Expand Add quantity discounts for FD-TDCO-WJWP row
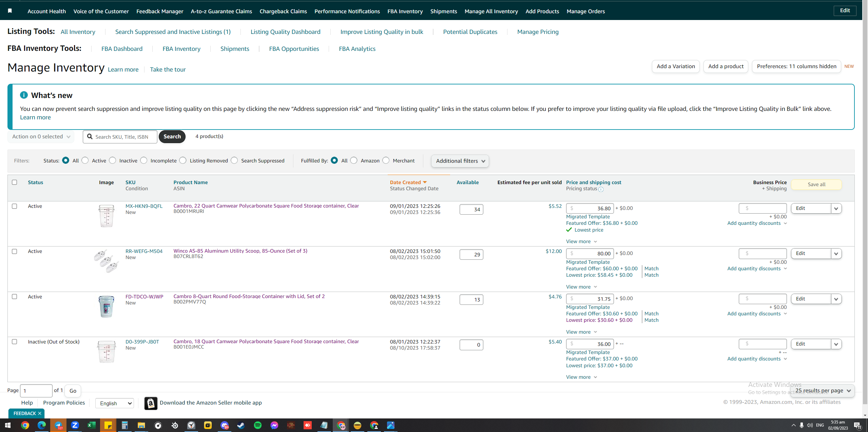This screenshot has width=868, height=432. point(757,314)
